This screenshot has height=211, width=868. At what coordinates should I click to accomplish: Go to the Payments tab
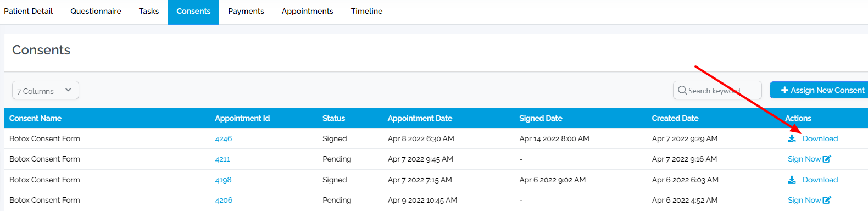pos(246,11)
